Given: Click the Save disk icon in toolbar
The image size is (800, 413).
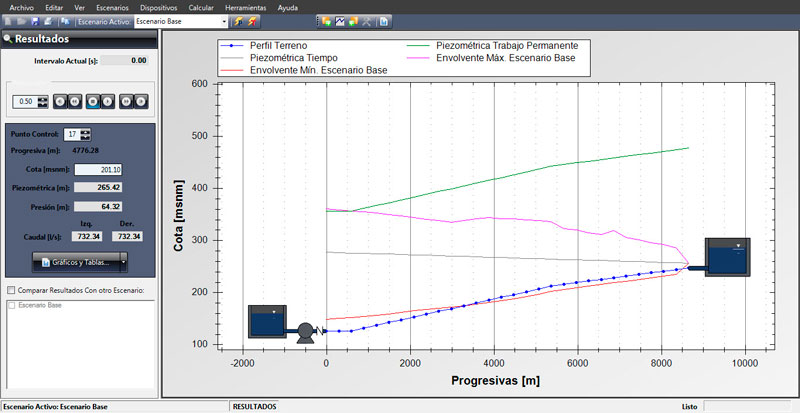Looking at the screenshot, I should [36, 20].
